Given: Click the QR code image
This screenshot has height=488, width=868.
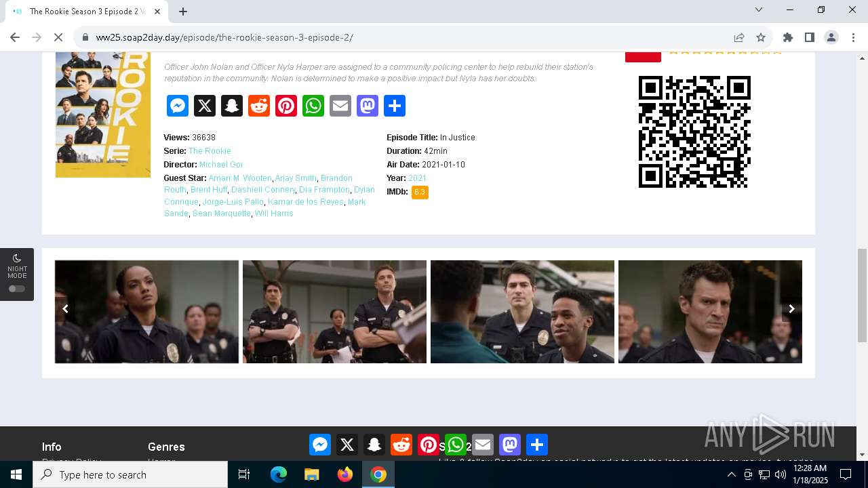Looking at the screenshot, I should click(x=694, y=131).
